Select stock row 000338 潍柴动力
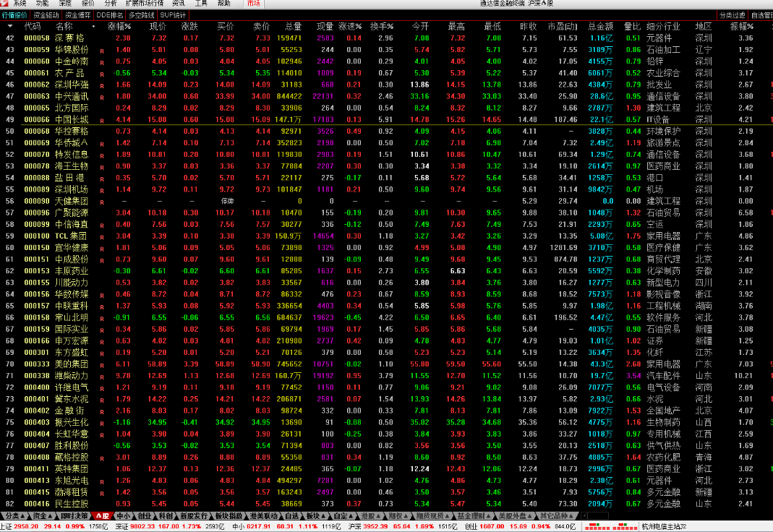 (386, 376)
